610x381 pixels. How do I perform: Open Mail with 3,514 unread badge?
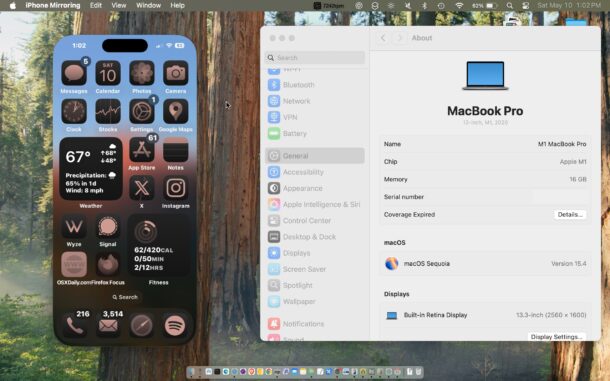(109, 325)
